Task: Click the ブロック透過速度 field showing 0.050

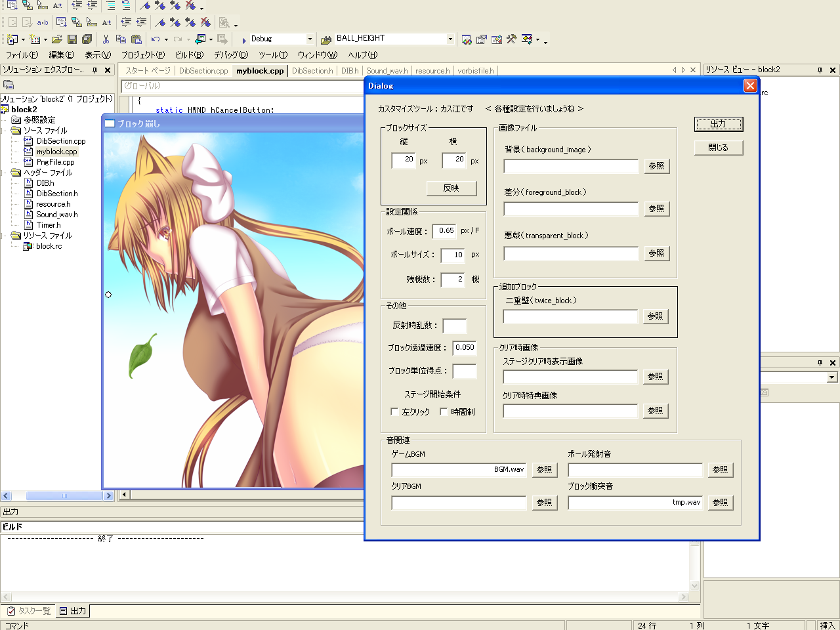Action: click(x=465, y=348)
